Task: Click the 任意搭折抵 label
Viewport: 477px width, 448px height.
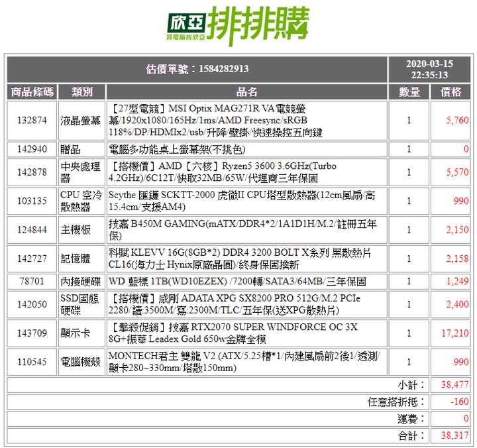Action: 396,402
